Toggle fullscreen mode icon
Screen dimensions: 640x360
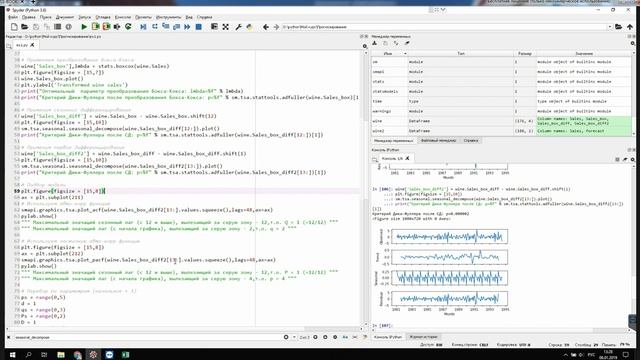pyautogui.click(x=225, y=27)
